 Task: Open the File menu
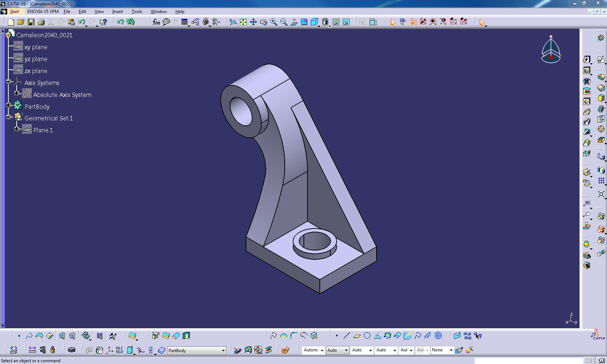pos(67,12)
